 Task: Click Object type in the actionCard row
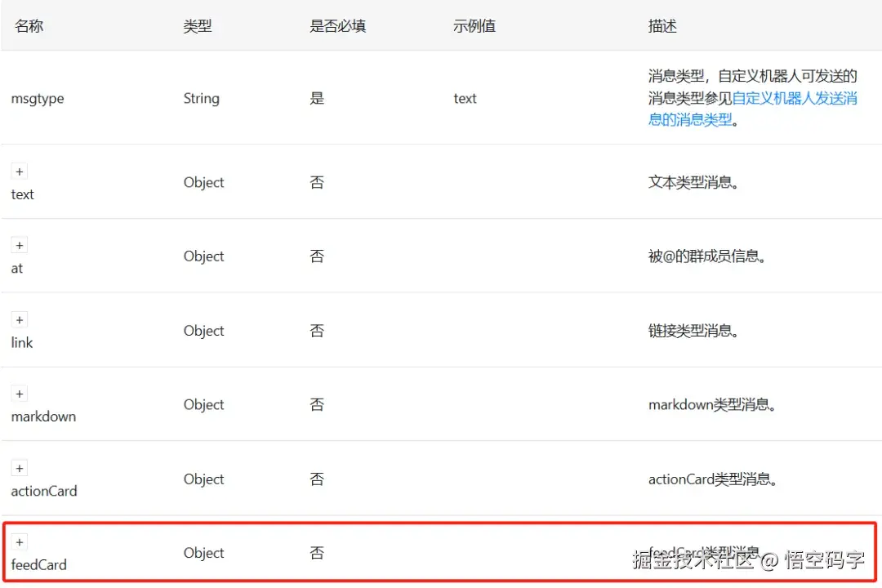coord(203,479)
